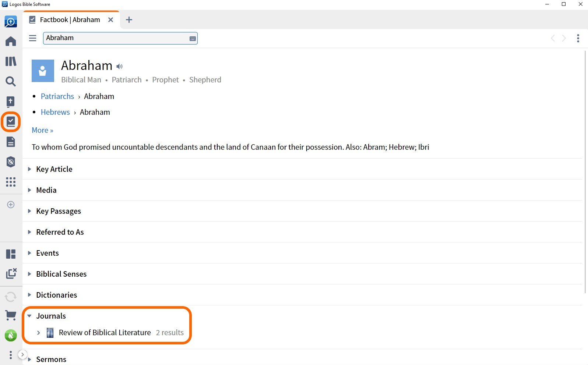
Task: Add a new tab with plus button
Action: click(x=129, y=20)
